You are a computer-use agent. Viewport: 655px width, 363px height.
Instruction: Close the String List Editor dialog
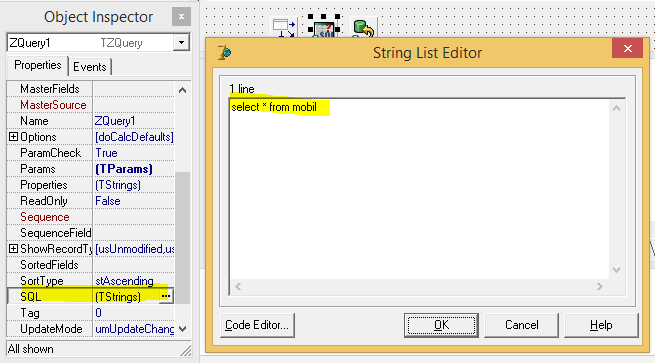point(627,48)
